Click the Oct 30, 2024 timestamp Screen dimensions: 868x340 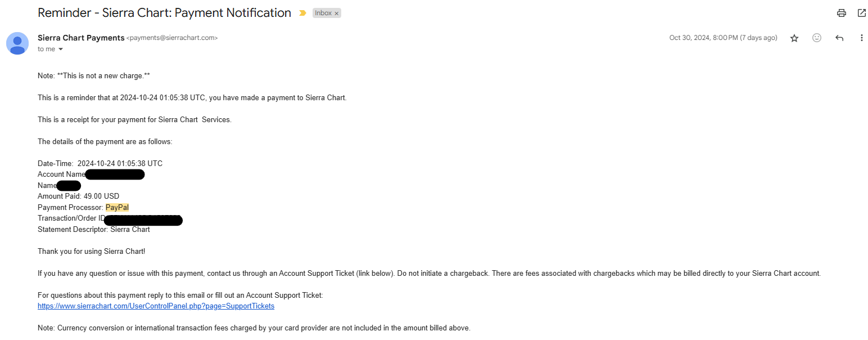tap(723, 38)
